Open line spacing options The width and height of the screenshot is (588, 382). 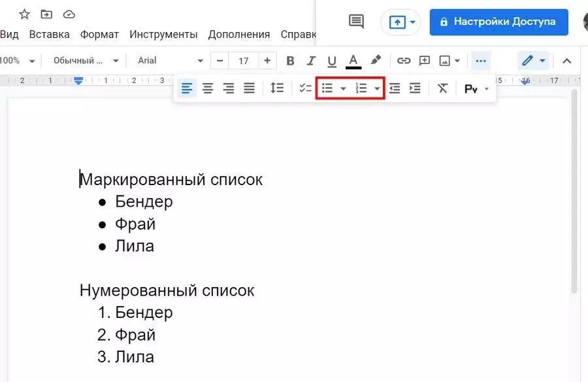(x=276, y=88)
